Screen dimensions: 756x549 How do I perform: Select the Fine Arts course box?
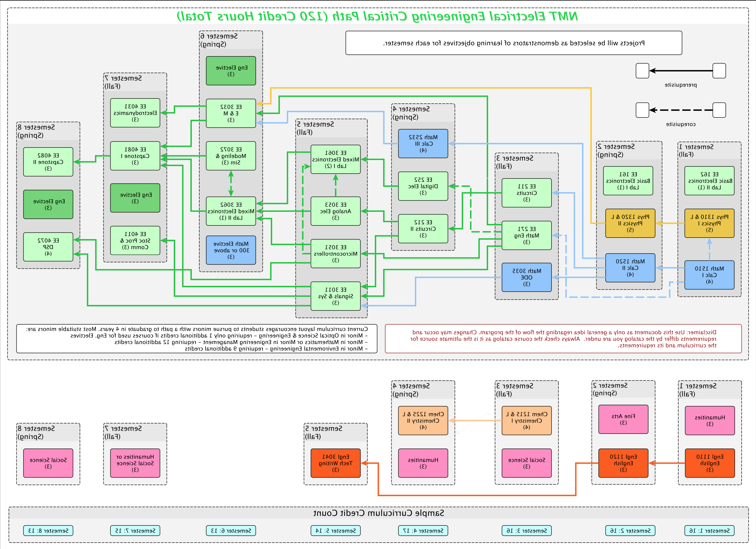click(x=623, y=419)
